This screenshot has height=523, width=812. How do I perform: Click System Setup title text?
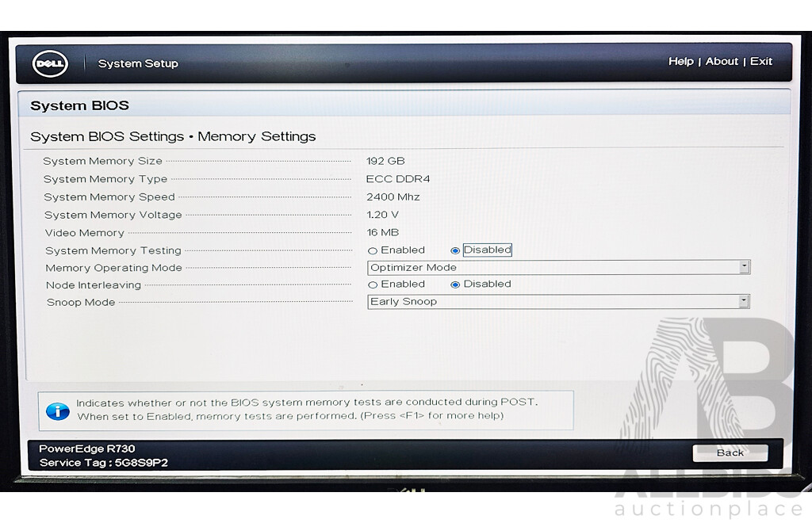[x=138, y=63]
